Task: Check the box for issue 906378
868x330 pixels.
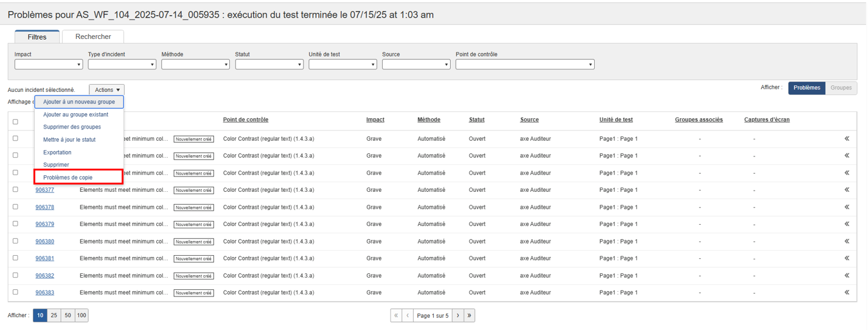Action: (x=15, y=207)
